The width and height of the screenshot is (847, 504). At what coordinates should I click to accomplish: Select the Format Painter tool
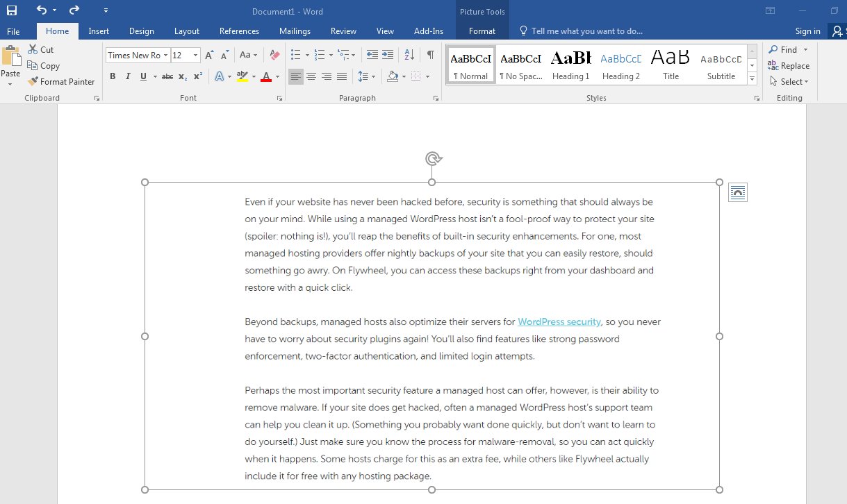(x=61, y=81)
